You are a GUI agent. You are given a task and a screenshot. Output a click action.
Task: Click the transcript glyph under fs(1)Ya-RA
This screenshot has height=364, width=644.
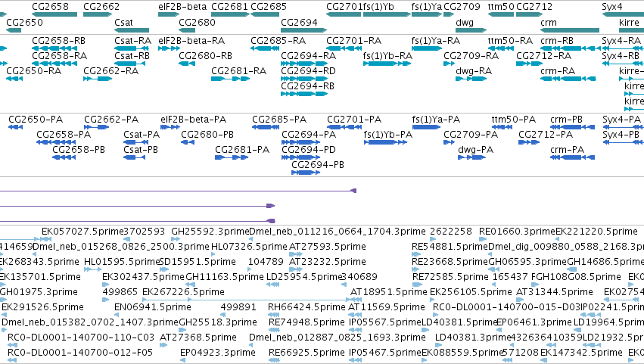click(427, 48)
